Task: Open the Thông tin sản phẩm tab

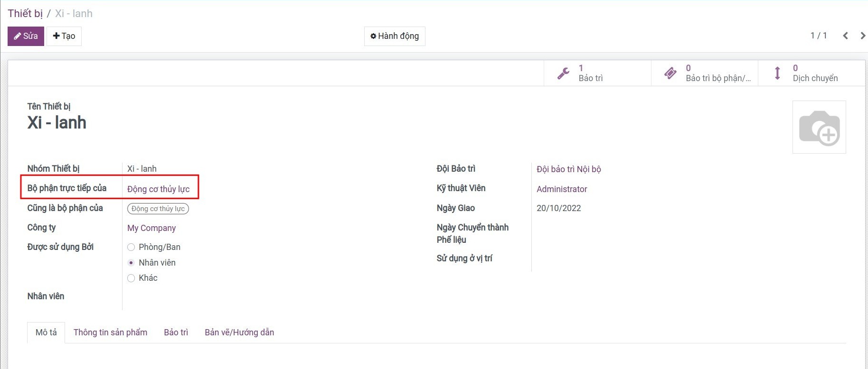Action: [110, 332]
